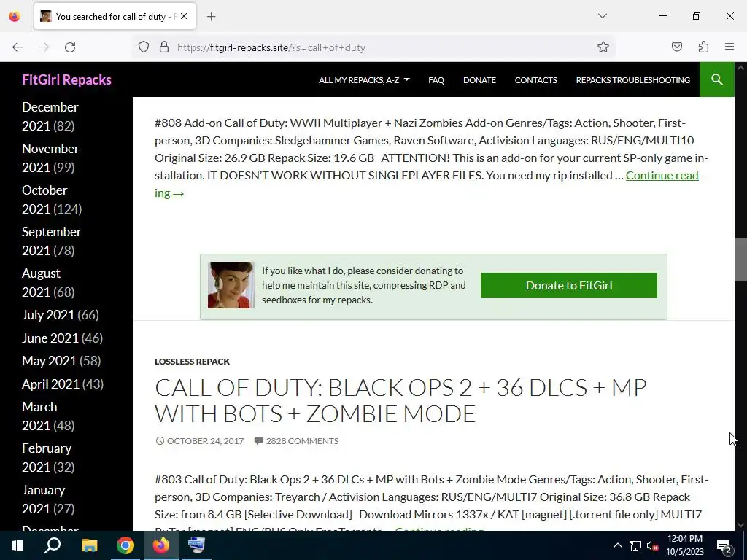
Task: Open June 2021 archive link
Action: point(50,338)
